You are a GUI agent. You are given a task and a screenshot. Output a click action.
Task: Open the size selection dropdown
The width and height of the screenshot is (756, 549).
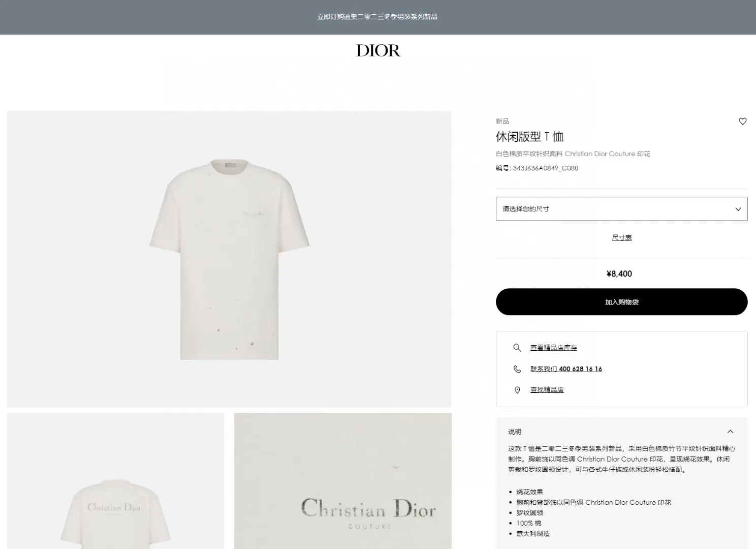pyautogui.click(x=621, y=209)
